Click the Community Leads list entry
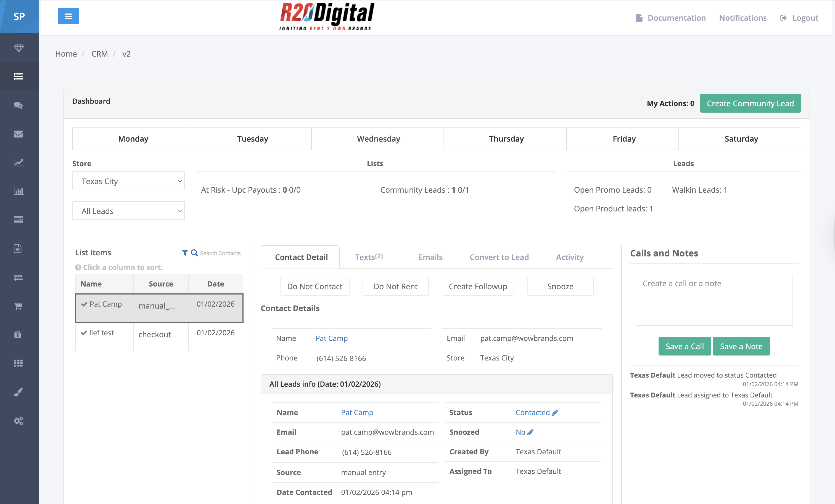 coord(424,190)
